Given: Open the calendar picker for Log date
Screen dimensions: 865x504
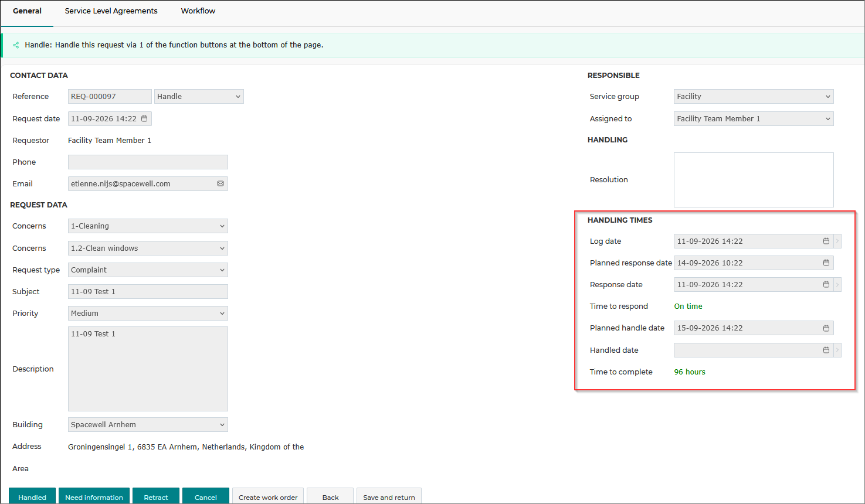Looking at the screenshot, I should (826, 241).
